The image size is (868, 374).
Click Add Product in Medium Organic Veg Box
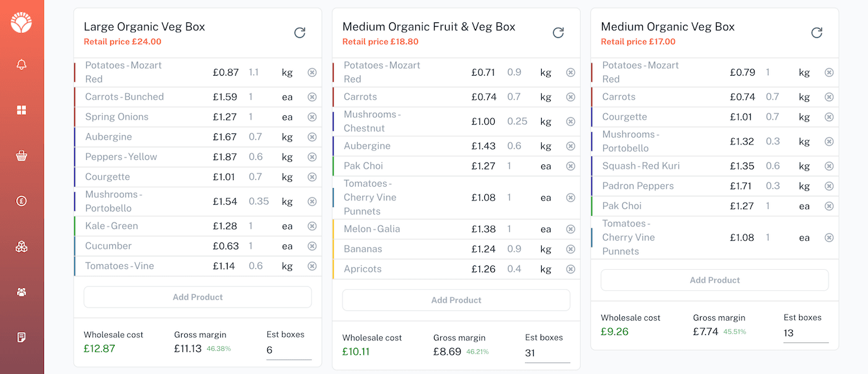715,280
